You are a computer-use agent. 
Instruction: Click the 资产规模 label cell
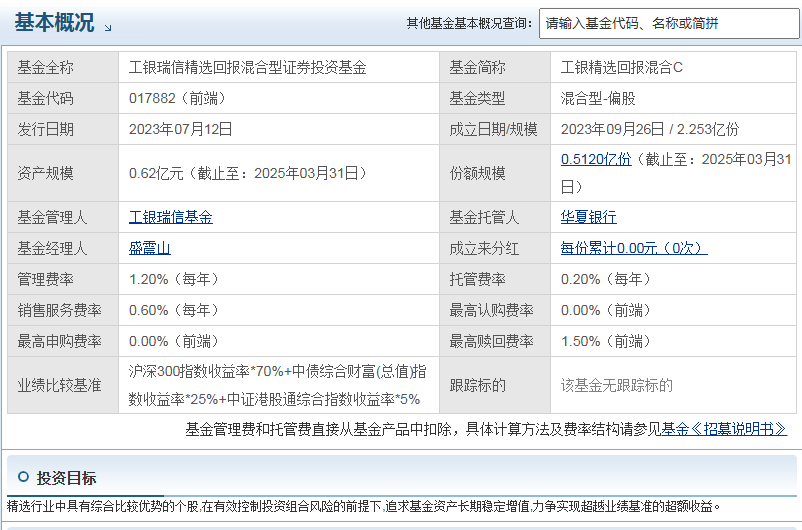[x=63, y=173]
